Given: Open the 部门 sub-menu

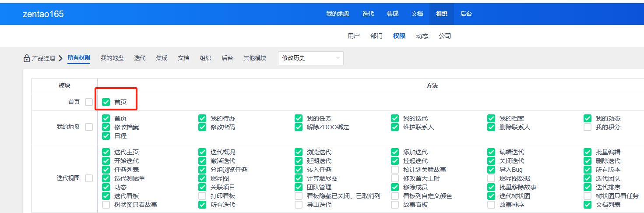Looking at the screenshot, I should pos(376,36).
